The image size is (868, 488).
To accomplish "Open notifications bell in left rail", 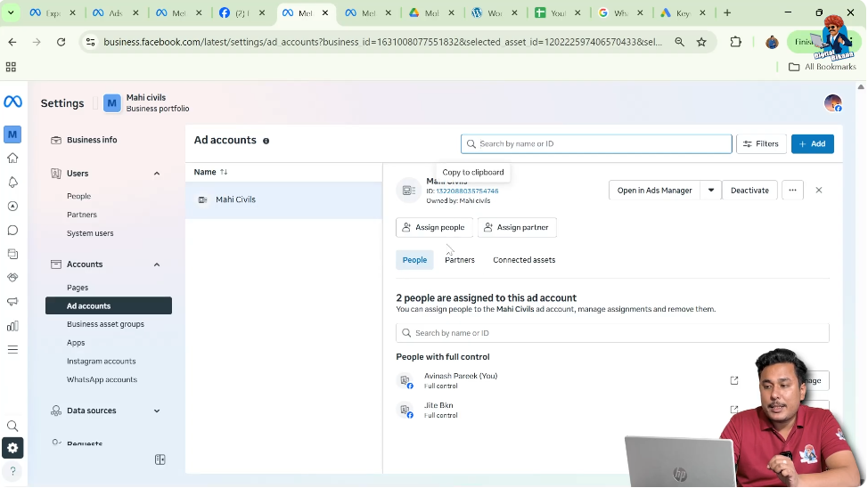I will click(x=12, y=182).
